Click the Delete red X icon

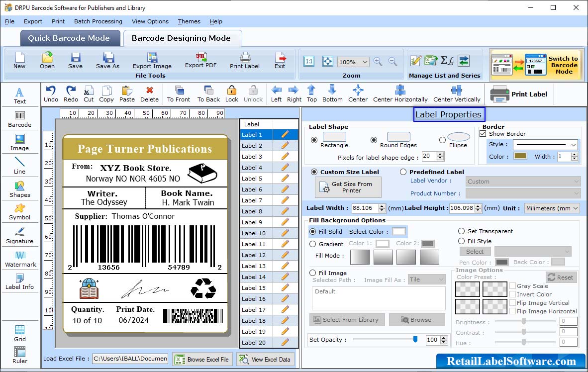pyautogui.click(x=149, y=94)
